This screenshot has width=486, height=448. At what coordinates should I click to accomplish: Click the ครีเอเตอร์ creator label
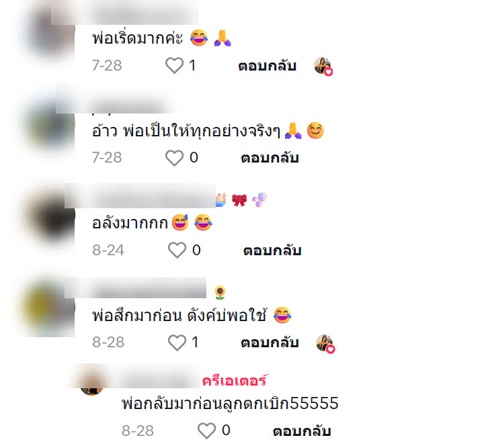pos(235,381)
